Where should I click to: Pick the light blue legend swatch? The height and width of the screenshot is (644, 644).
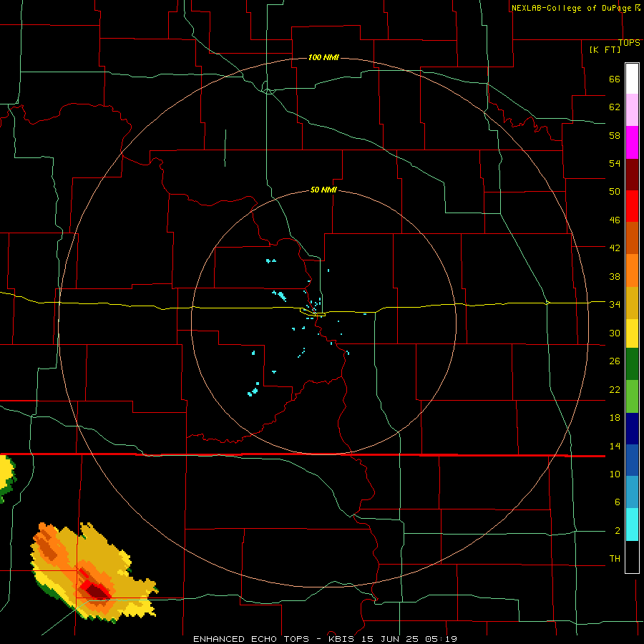coord(632,492)
